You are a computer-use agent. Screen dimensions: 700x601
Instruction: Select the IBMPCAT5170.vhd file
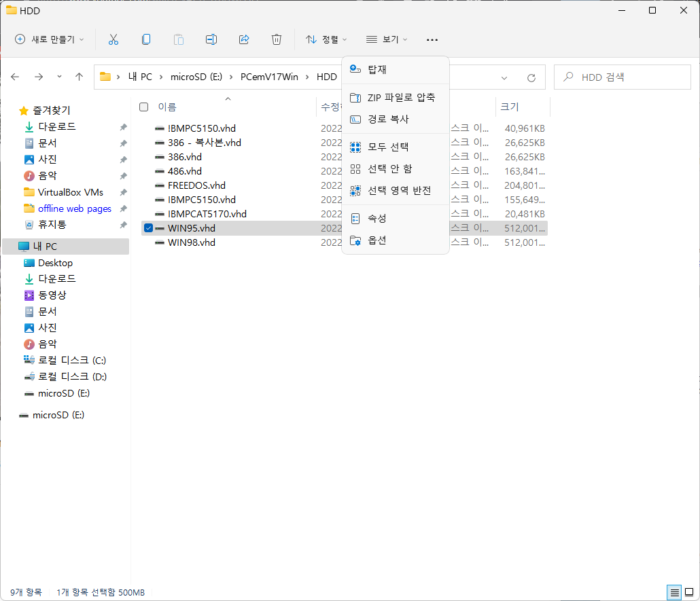pyautogui.click(x=207, y=214)
